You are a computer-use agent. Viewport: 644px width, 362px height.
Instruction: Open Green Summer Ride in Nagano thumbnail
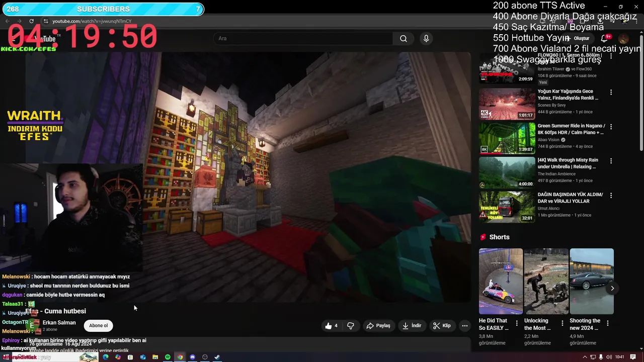click(x=507, y=138)
